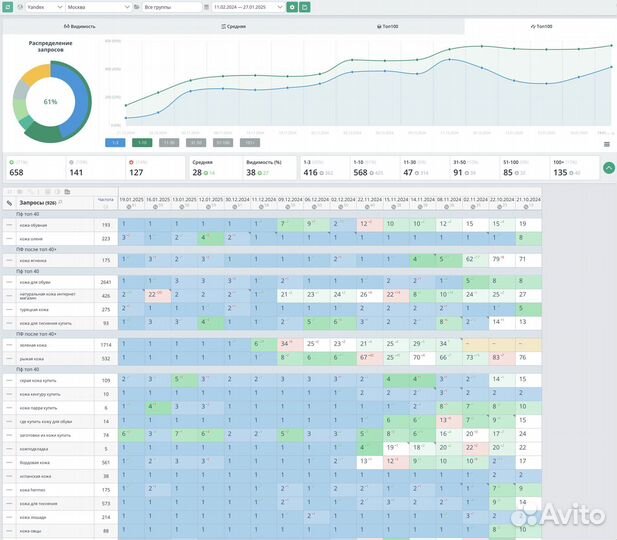617x540 pixels.
Task: Toggle the blue '1-3' legend series
Action: pos(116,143)
